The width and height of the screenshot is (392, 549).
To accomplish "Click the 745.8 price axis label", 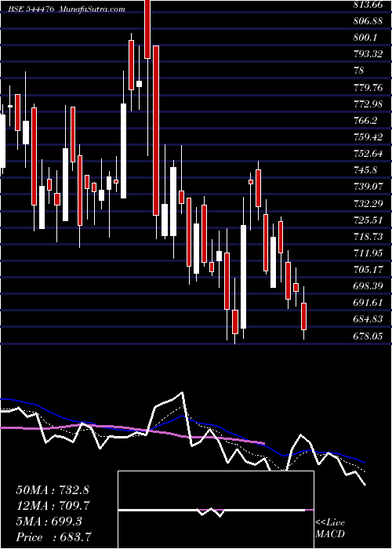I will pos(365,170).
